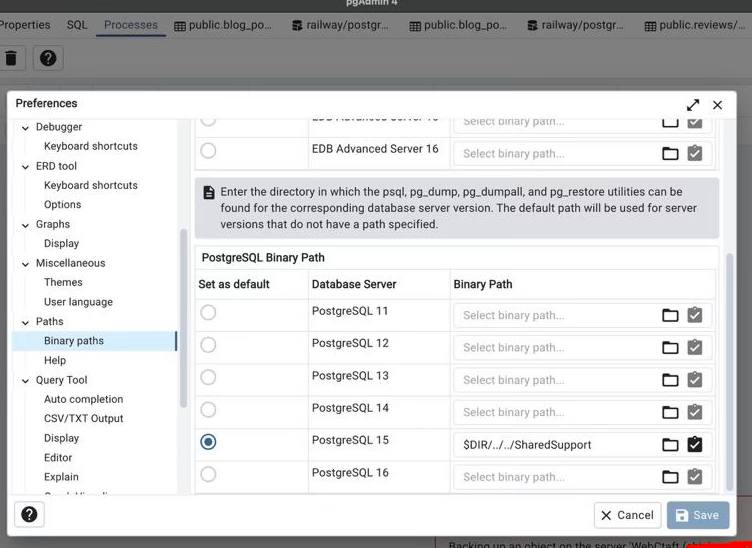Click the Cancel button

pyautogui.click(x=627, y=515)
